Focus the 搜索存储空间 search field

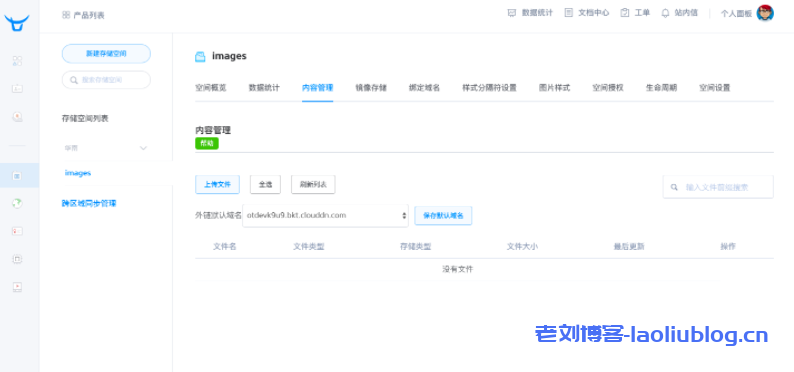106,80
